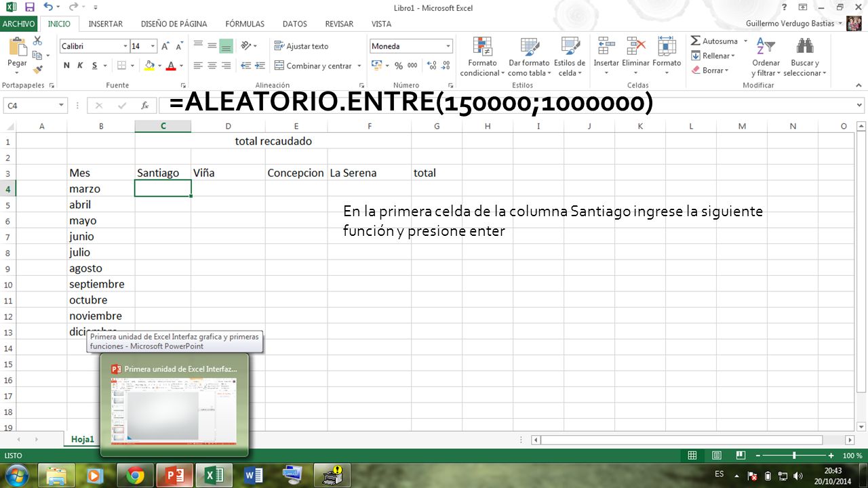Screen dimensions: 868x488
Task: Open the Autosuma dropdown arrow
Action: click(x=745, y=41)
